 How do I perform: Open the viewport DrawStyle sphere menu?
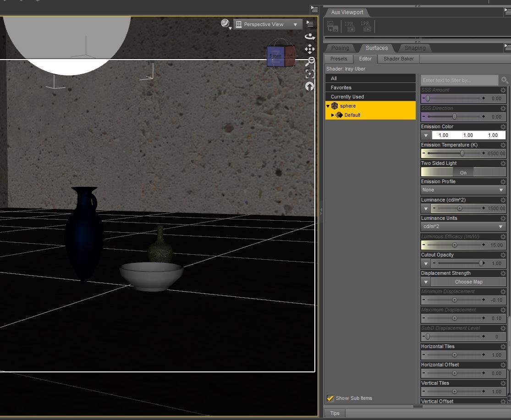pos(225,24)
